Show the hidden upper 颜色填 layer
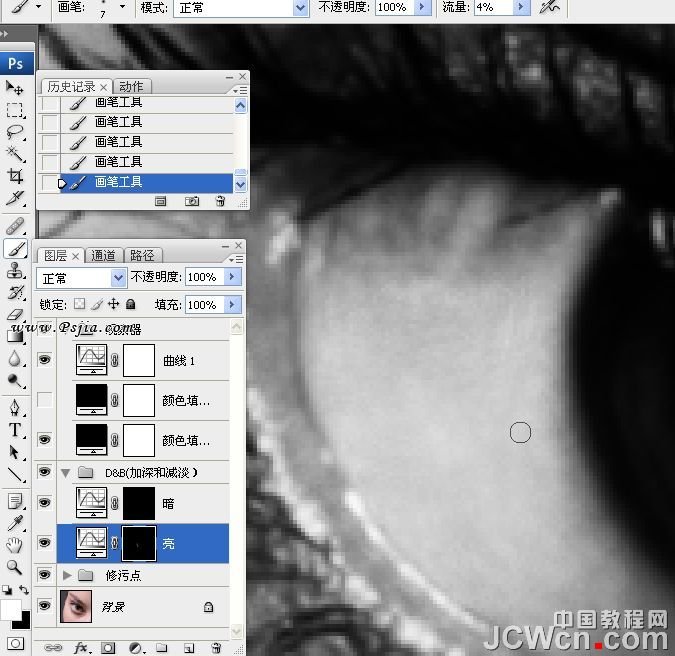 point(44,400)
